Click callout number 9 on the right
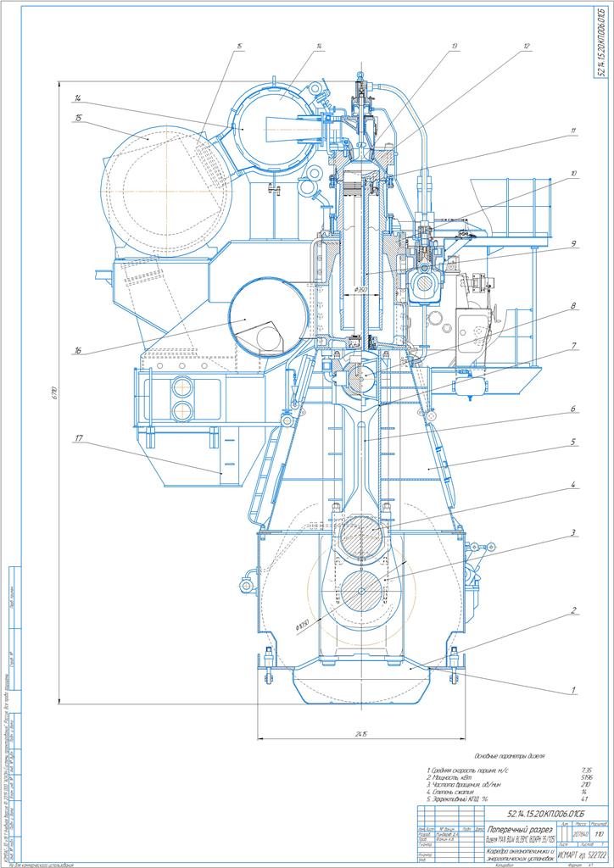Viewport: 614px width, 868px height. coord(574,243)
